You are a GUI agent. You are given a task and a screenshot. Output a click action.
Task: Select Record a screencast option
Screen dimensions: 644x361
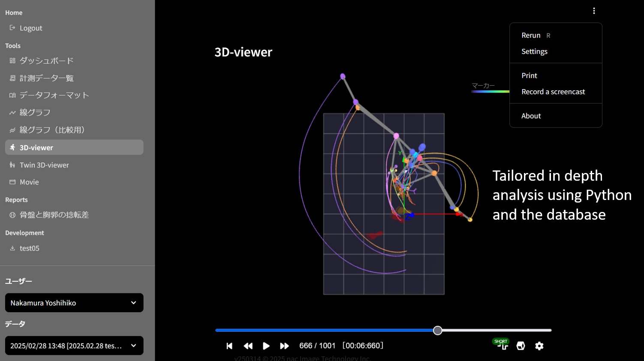click(x=553, y=92)
